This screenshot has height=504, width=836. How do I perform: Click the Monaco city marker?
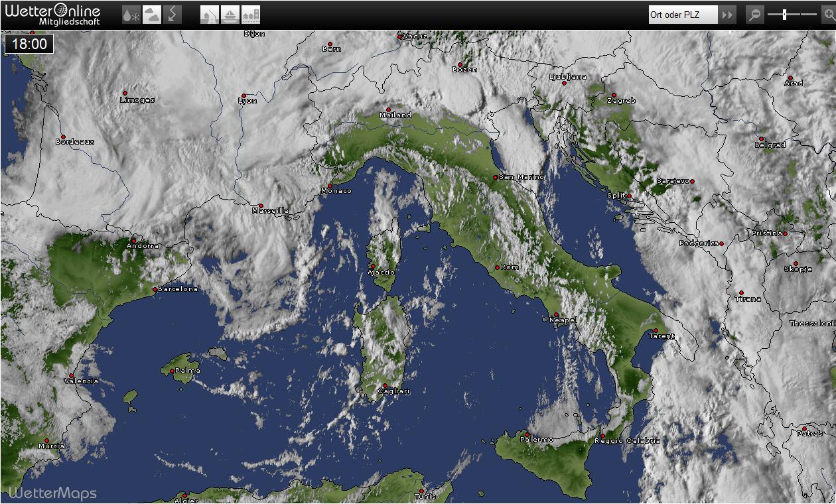pos(330,186)
